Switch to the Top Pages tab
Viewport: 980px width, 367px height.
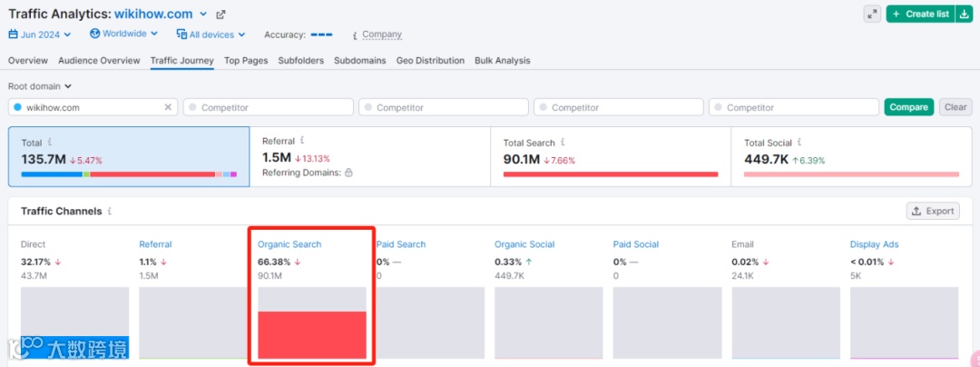(246, 61)
